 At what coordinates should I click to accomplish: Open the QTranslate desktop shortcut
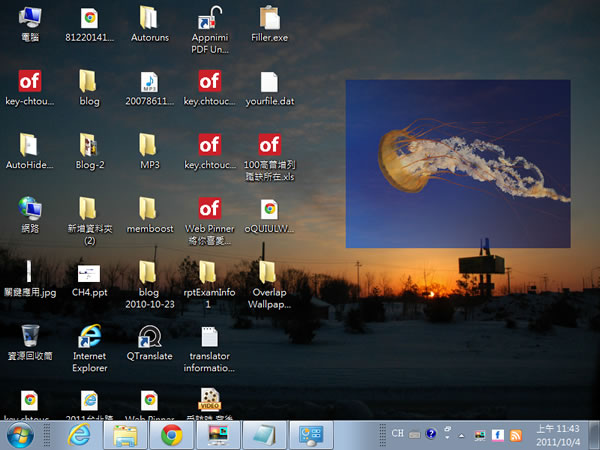click(x=149, y=337)
